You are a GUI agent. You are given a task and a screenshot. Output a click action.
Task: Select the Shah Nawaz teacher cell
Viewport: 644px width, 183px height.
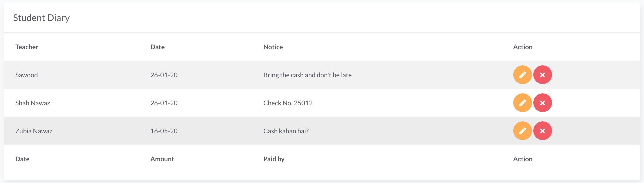click(32, 103)
